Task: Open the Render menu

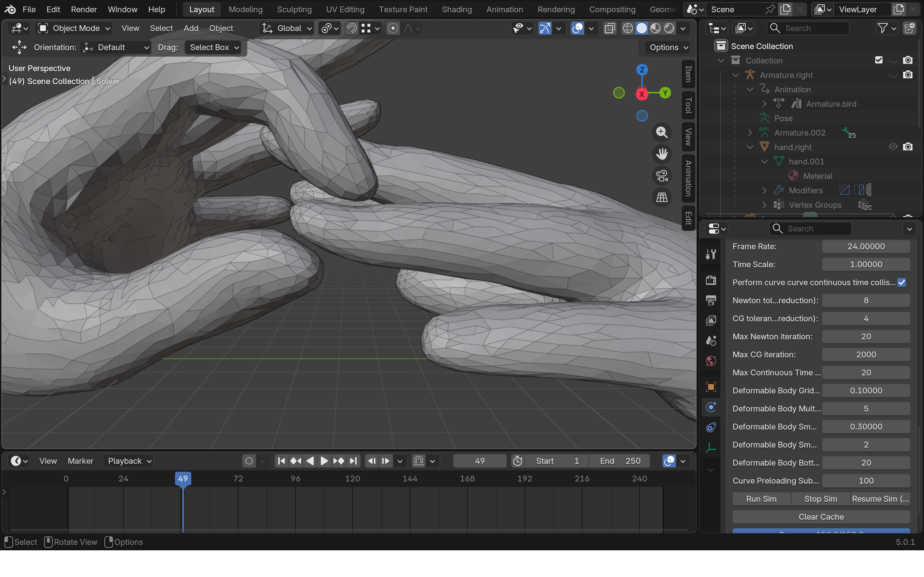Action: pyautogui.click(x=84, y=9)
